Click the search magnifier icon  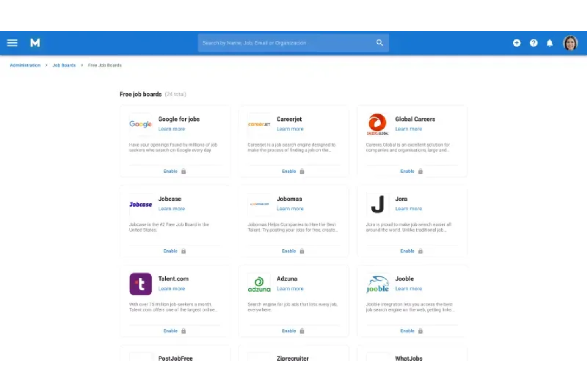coord(380,43)
